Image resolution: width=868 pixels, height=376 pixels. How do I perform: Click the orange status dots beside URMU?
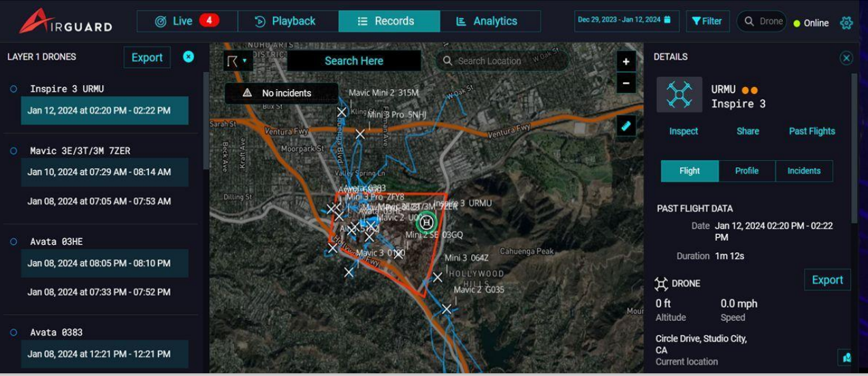pyautogui.click(x=750, y=90)
